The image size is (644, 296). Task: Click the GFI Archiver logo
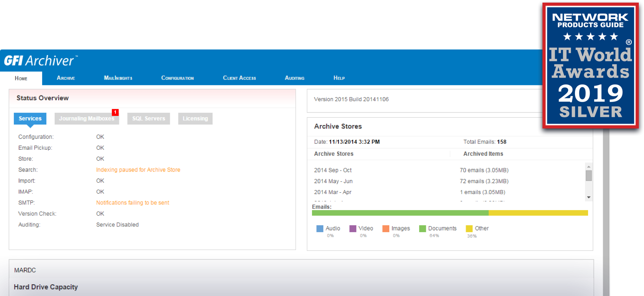pyautogui.click(x=41, y=60)
